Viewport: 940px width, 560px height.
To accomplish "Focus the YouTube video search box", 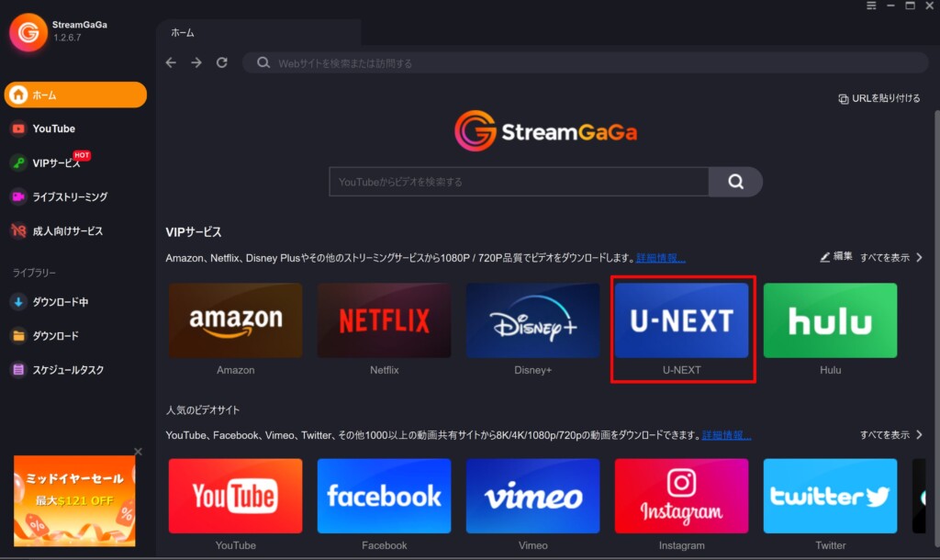I will pos(519,182).
